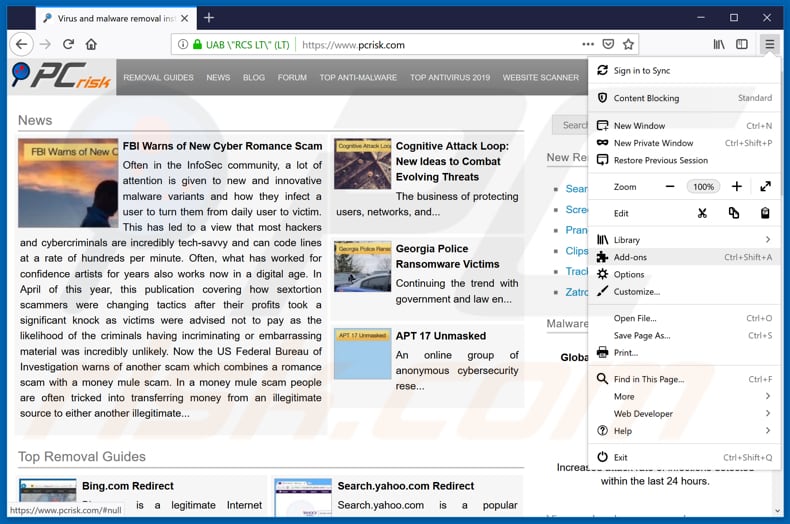Open REMOVAL GUIDES nav item
Viewport: 790px width, 524px height.
(x=158, y=78)
